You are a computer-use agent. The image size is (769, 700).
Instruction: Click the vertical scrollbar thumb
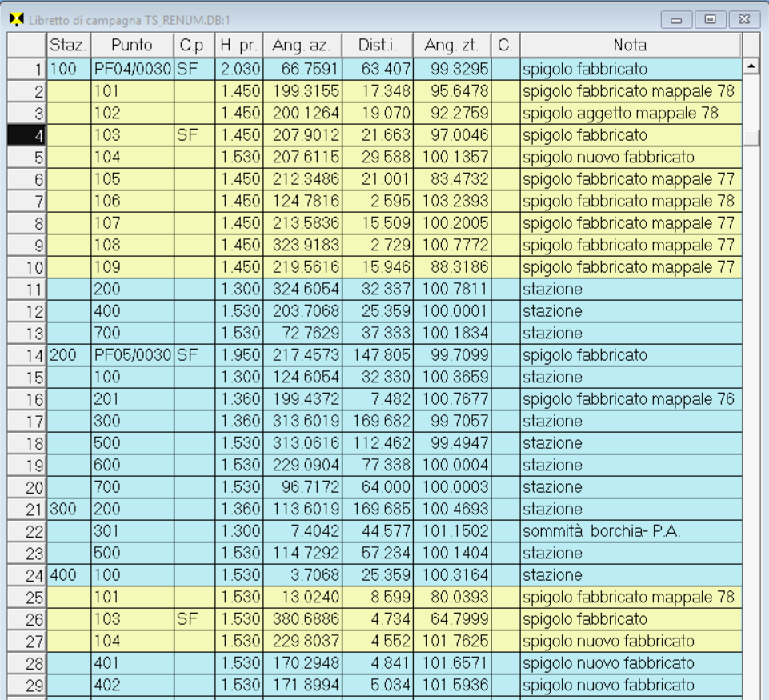click(x=751, y=138)
